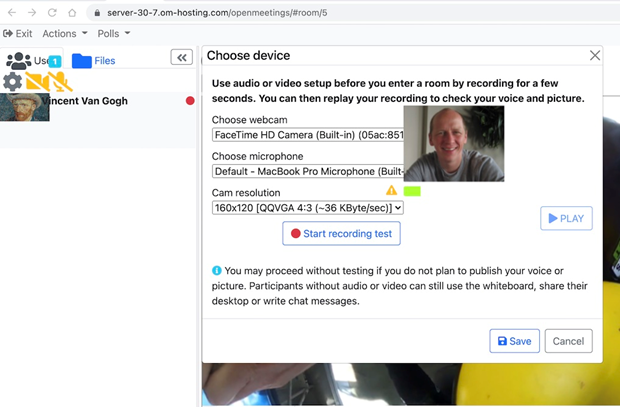Exit the room
The width and height of the screenshot is (620, 408).
(x=18, y=34)
